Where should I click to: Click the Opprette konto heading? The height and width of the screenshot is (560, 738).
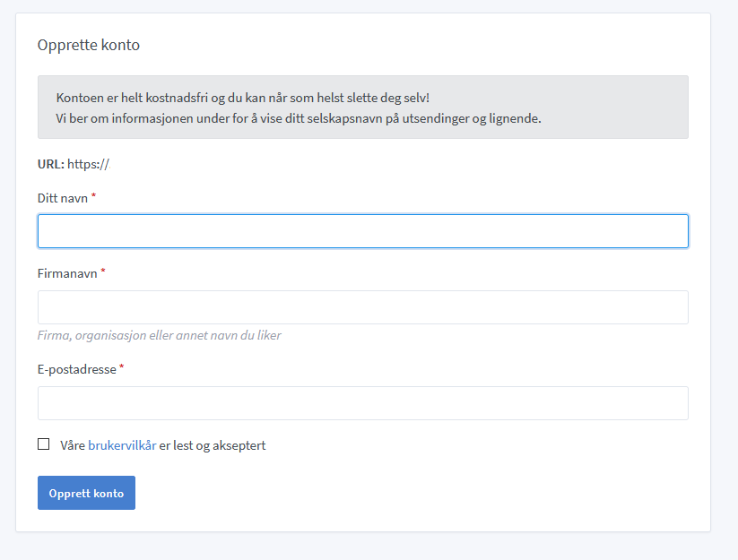(89, 45)
